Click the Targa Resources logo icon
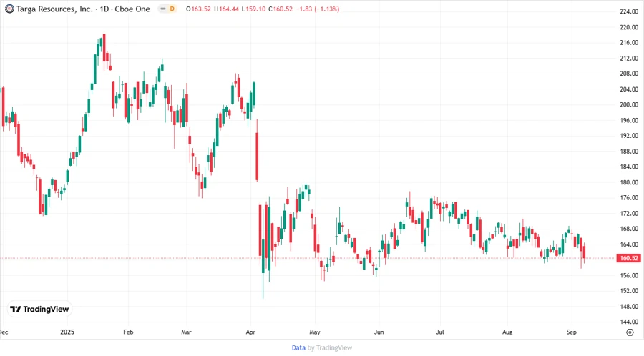This screenshot has width=644, height=356. pos(9,9)
